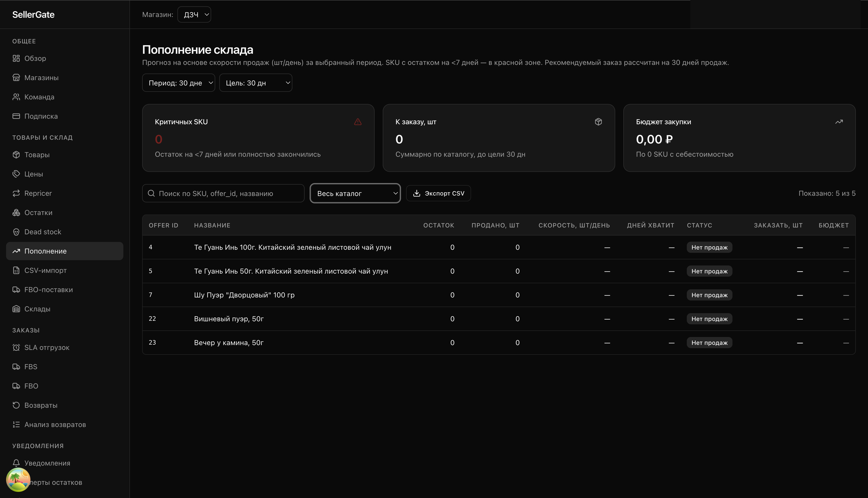Click the SLA отгрузок clock icon
Image resolution: width=868 pixels, height=498 pixels.
point(16,347)
